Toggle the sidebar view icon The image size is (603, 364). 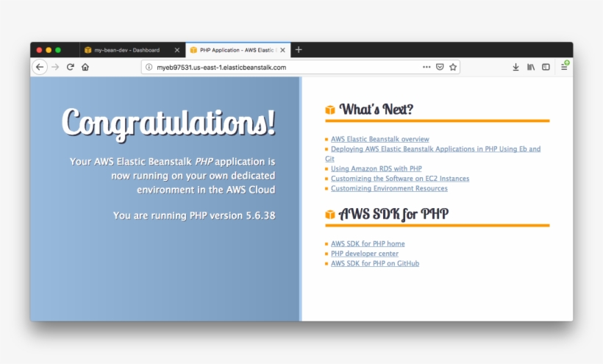546,67
